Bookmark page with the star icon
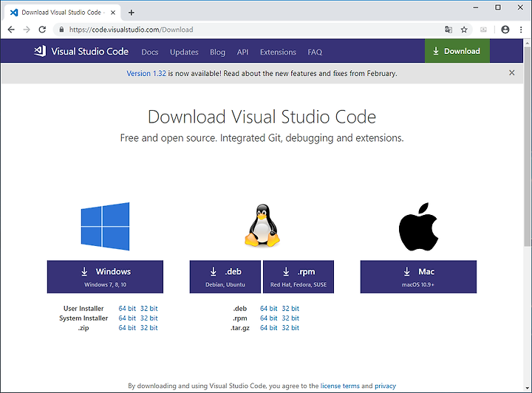 pyautogui.click(x=464, y=30)
